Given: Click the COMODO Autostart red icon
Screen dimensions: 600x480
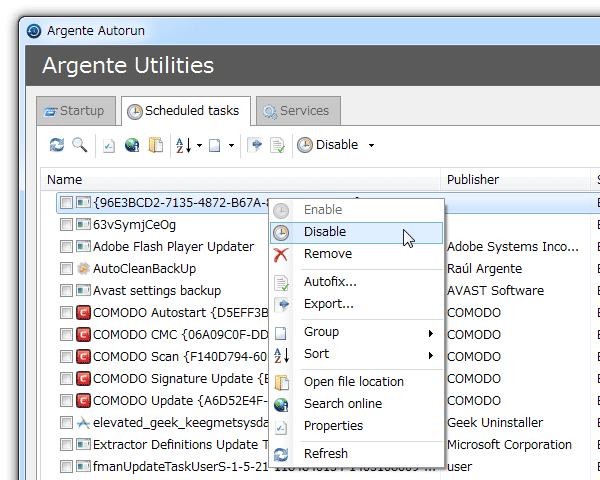Looking at the screenshot, I should tap(83, 313).
